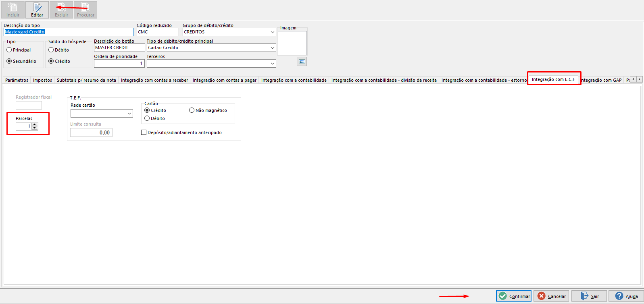The image size is (644, 304).
Task: Switch to the Parâmetros tab
Action: coord(17,80)
